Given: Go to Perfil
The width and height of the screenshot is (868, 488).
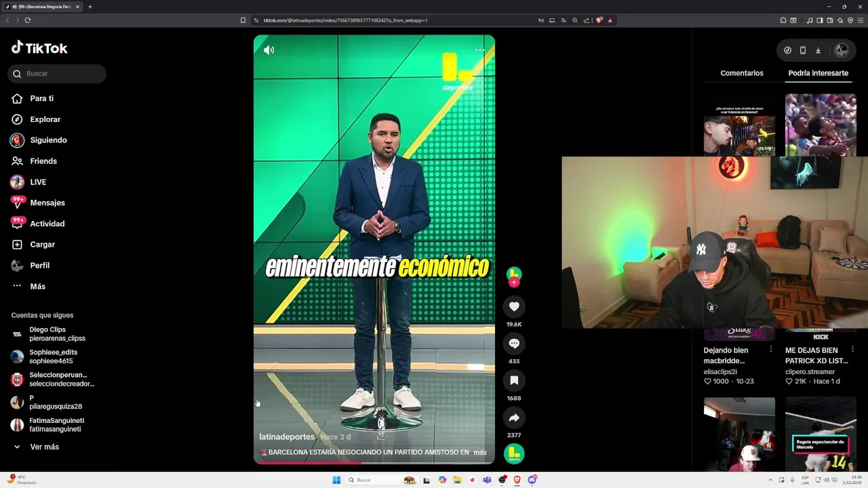Looking at the screenshot, I should [31, 266].
